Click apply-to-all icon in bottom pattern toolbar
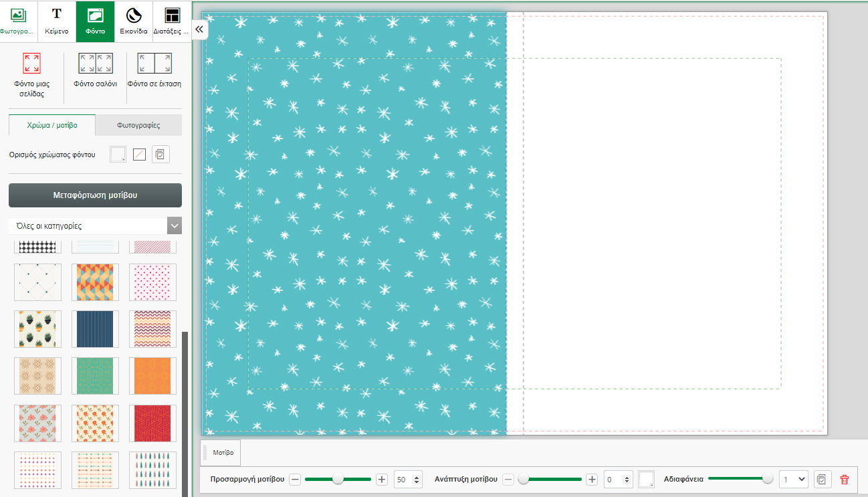 (x=822, y=480)
